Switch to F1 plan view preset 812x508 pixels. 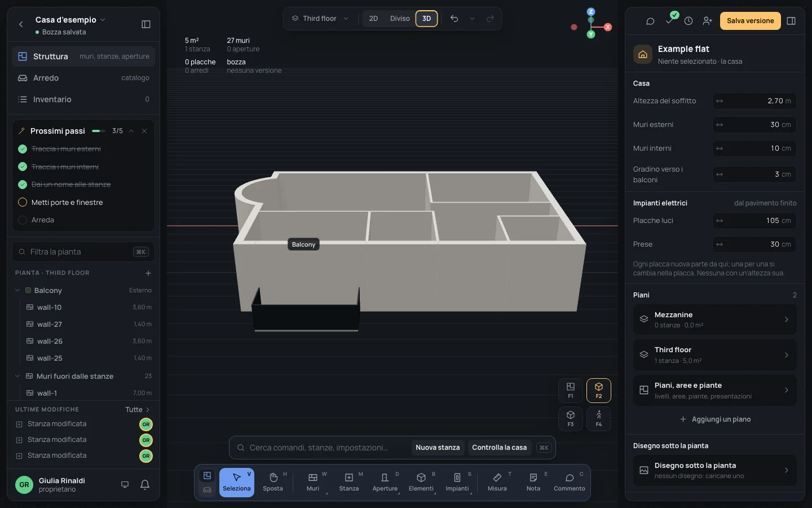tap(571, 390)
